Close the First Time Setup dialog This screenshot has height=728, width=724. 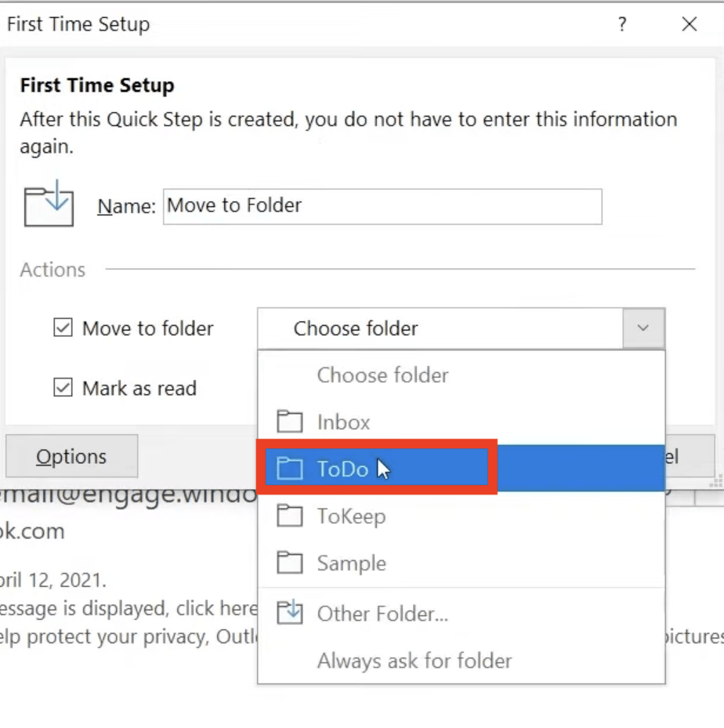click(x=690, y=24)
